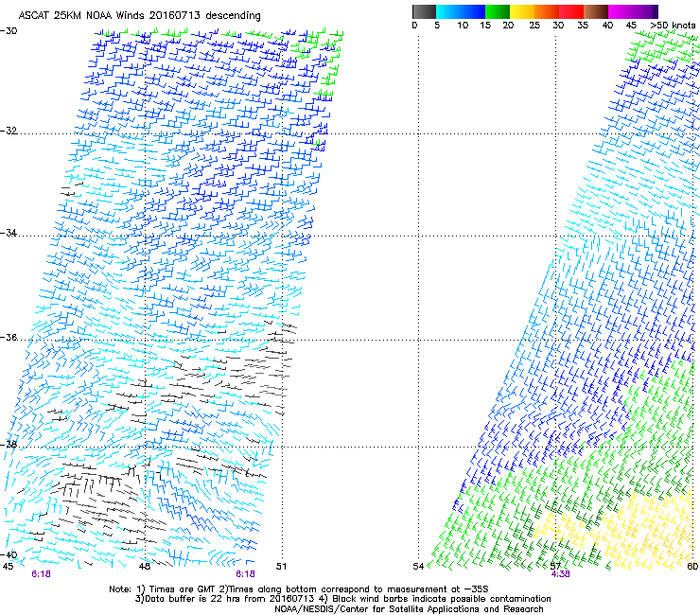Image resolution: width=700 pixels, height=615 pixels.
Task: Click the latitude label -36
Action: coord(9,337)
